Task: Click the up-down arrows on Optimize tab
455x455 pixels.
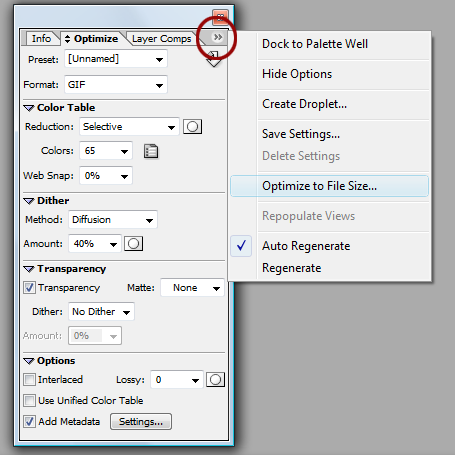Action: (x=67, y=39)
